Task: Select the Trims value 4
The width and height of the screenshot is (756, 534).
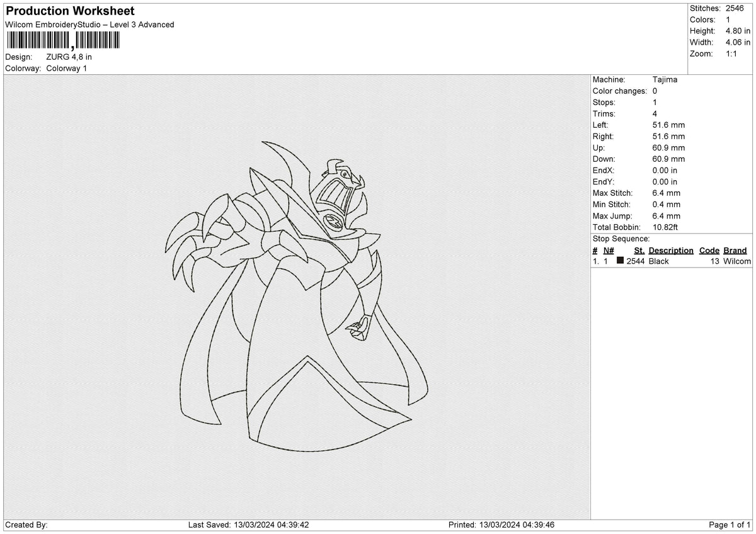Action: pyautogui.click(x=655, y=113)
